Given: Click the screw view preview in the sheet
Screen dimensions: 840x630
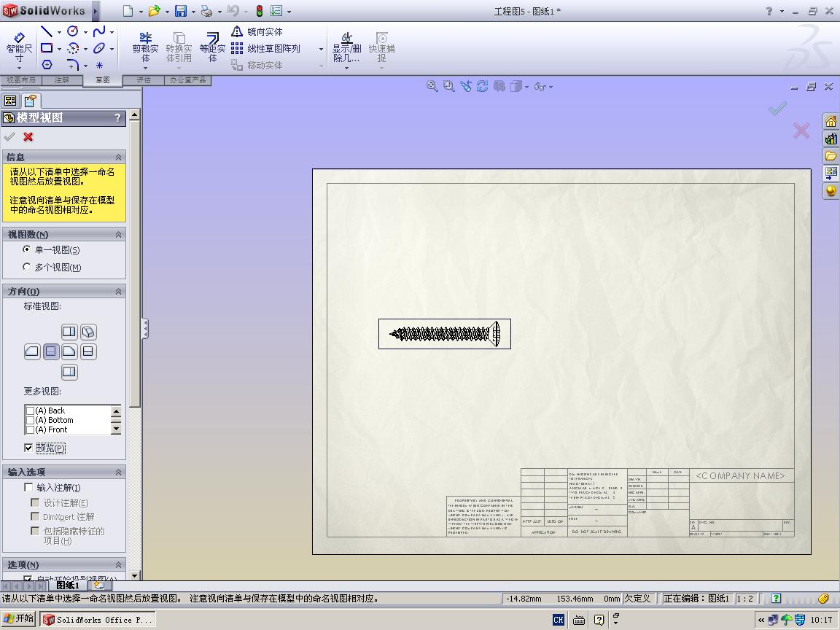Looking at the screenshot, I should pyautogui.click(x=445, y=334).
